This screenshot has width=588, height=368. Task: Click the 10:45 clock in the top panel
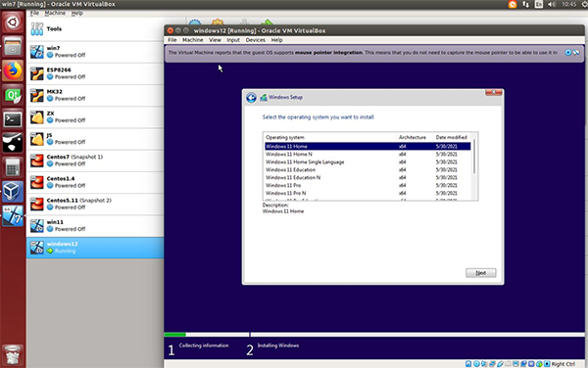point(568,5)
